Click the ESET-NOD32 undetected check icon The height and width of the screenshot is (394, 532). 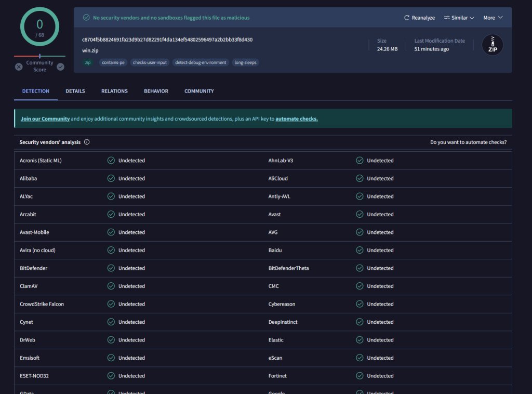(111, 376)
